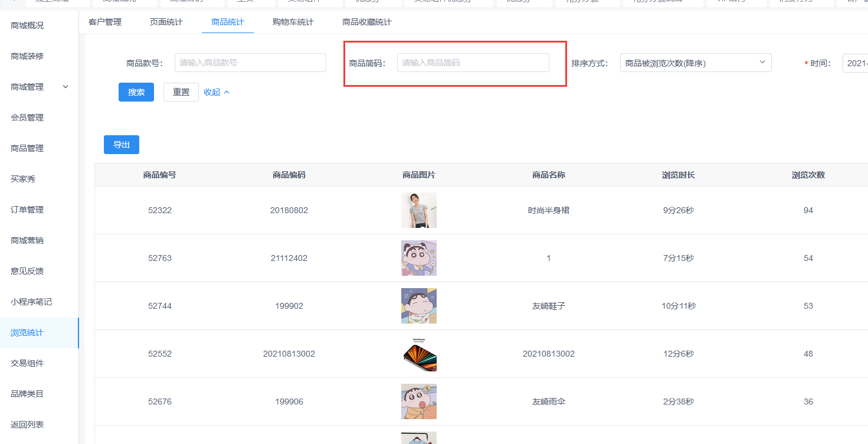Open 商城概况 in the sidebar
Screen dimensions: 868x444
[x=27, y=25]
